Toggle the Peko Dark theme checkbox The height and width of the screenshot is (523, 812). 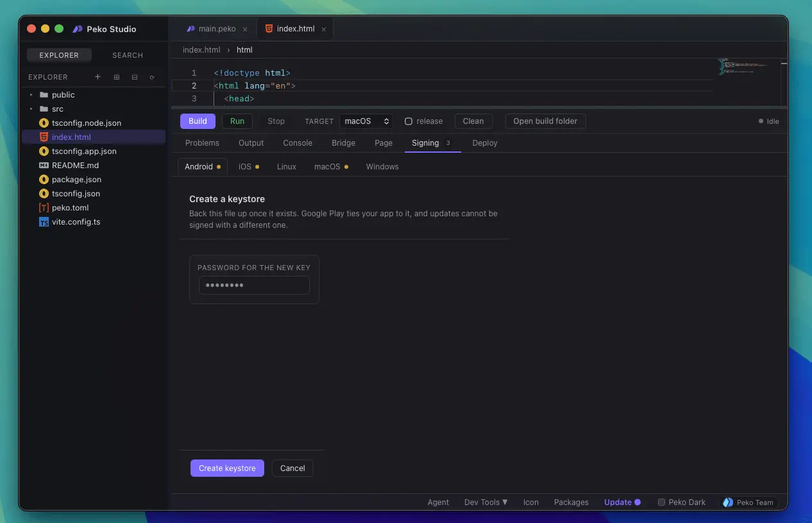pyautogui.click(x=661, y=502)
